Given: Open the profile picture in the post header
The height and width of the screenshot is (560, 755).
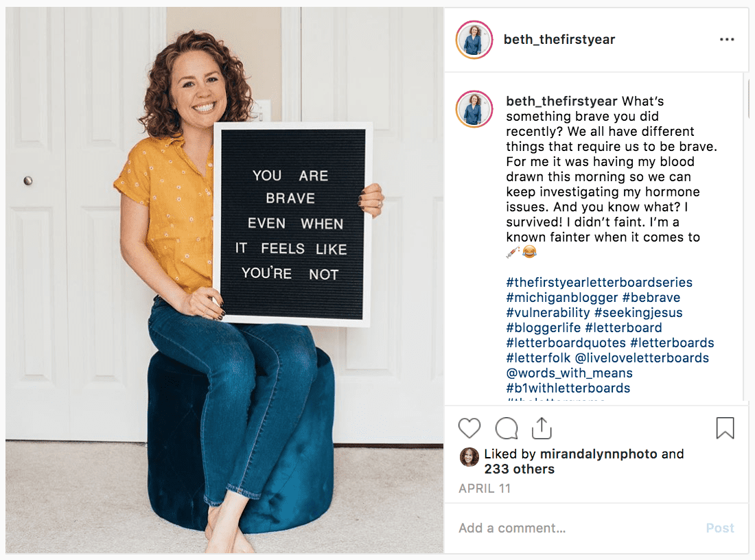Looking at the screenshot, I should [474, 40].
